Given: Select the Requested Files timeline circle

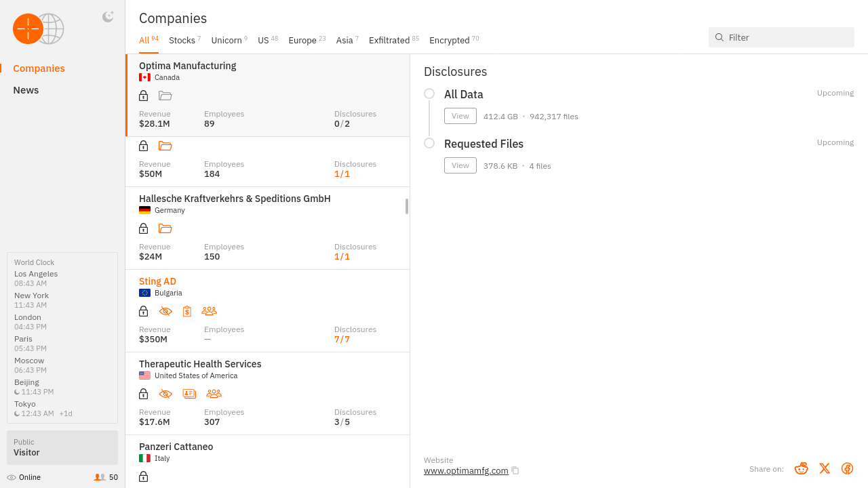Looking at the screenshot, I should (x=429, y=143).
